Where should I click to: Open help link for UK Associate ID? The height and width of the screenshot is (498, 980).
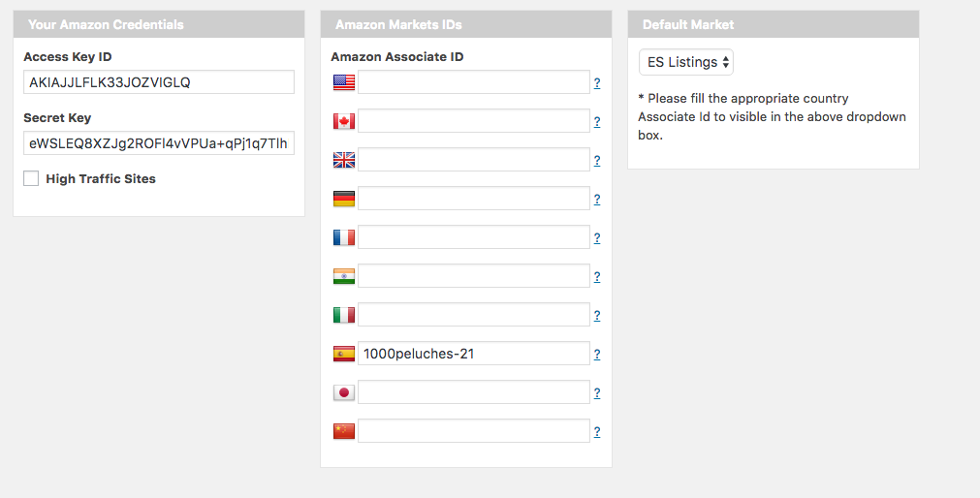pyautogui.click(x=597, y=161)
